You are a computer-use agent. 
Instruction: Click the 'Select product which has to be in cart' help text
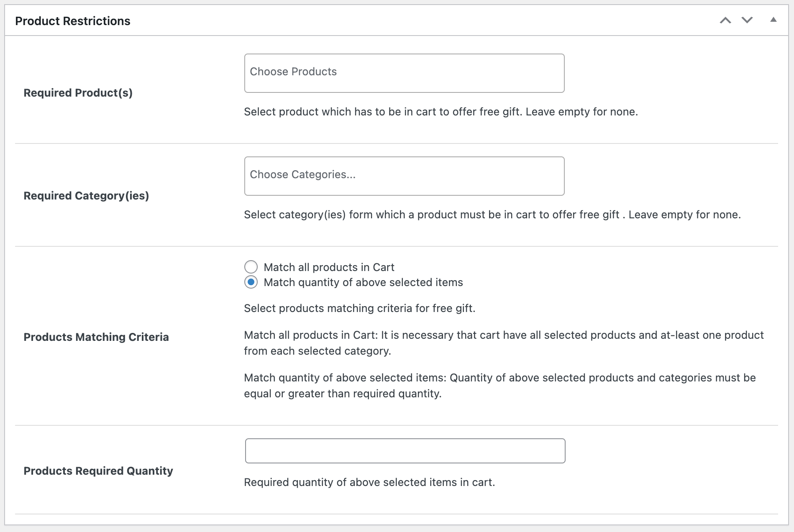[441, 112]
